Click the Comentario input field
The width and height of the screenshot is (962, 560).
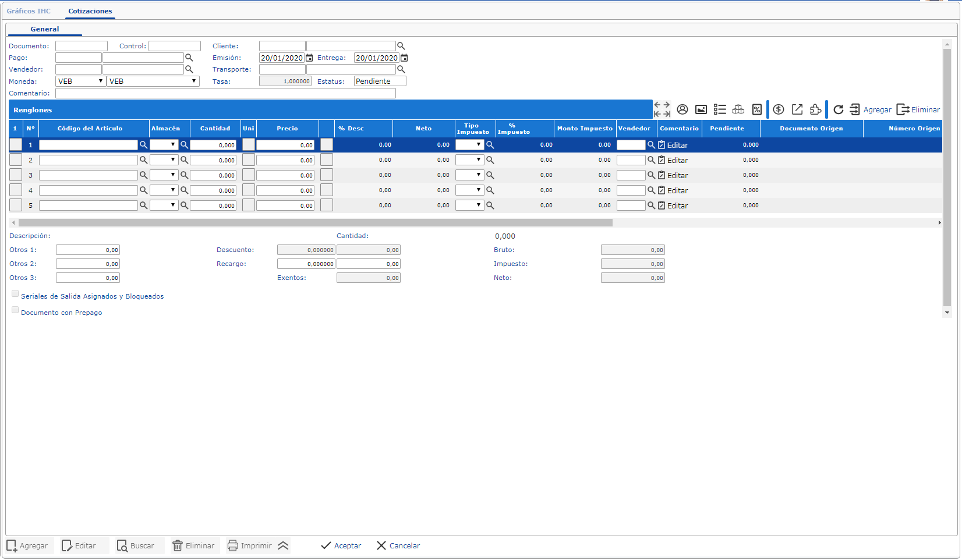[x=225, y=93]
